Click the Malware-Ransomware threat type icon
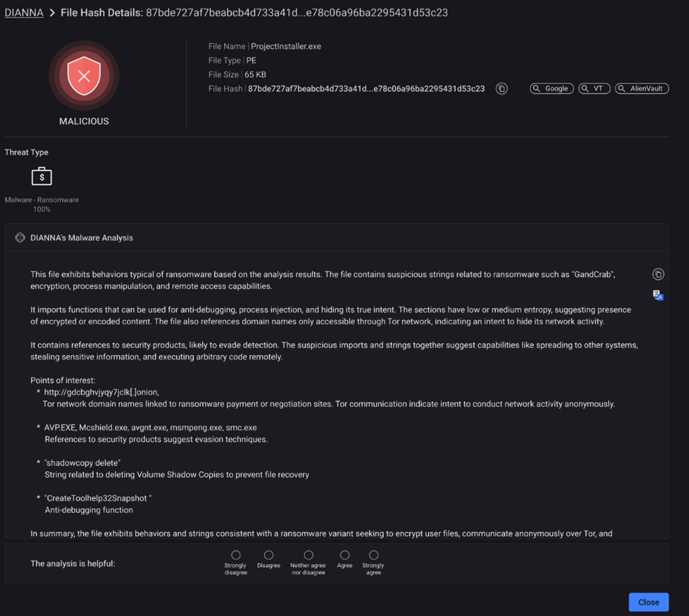Image resolution: width=689 pixels, height=616 pixels. coord(42,178)
